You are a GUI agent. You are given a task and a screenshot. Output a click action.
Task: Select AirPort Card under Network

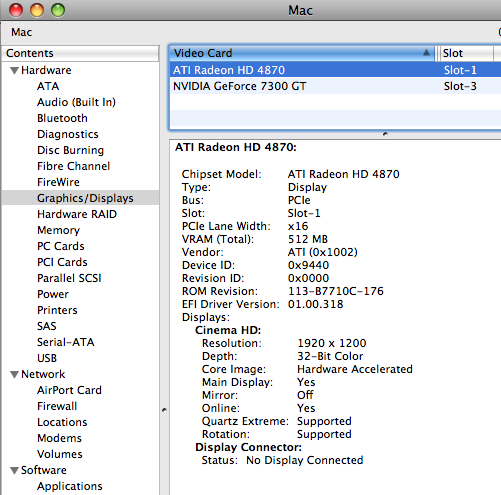(x=69, y=390)
